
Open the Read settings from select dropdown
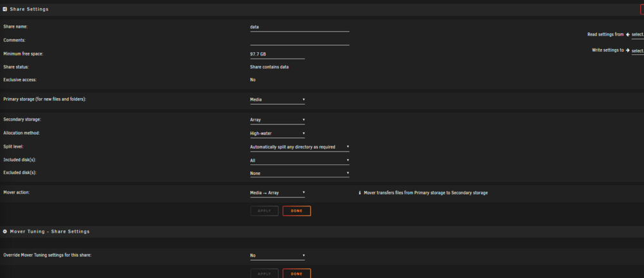point(638,35)
